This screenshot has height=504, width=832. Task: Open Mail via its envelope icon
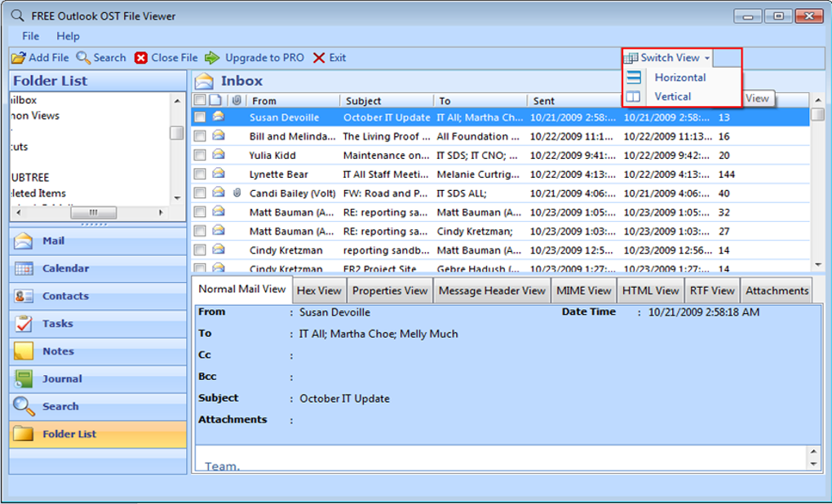point(24,241)
